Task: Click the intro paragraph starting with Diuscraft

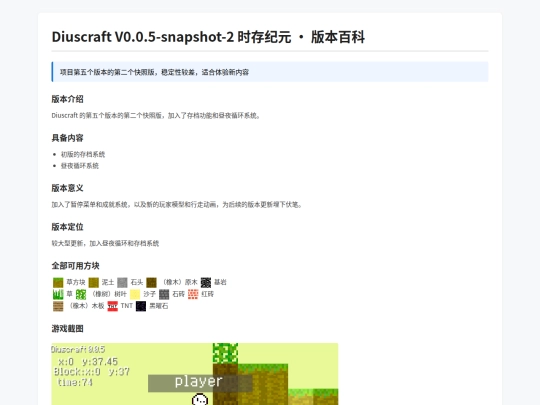Action: pyautogui.click(x=156, y=115)
